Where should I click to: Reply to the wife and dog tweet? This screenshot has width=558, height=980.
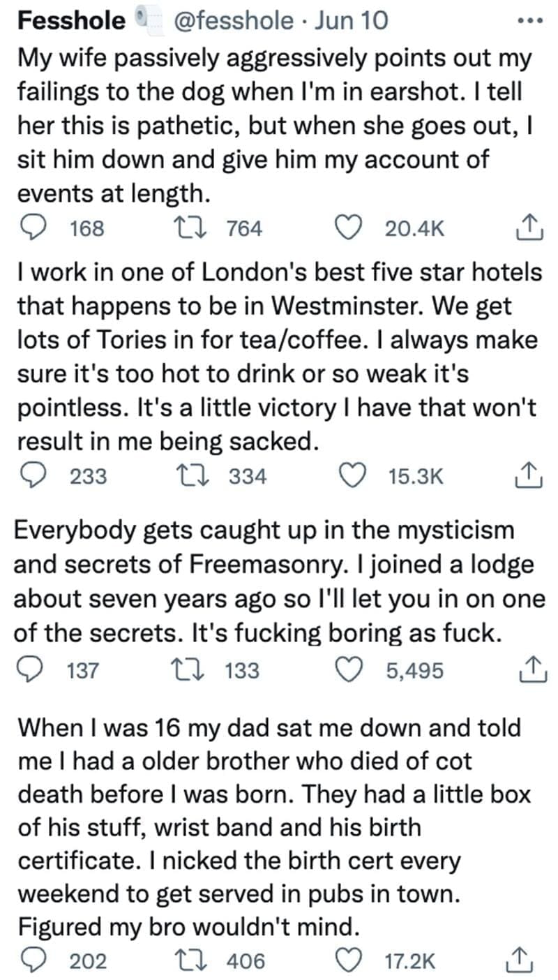(31, 228)
